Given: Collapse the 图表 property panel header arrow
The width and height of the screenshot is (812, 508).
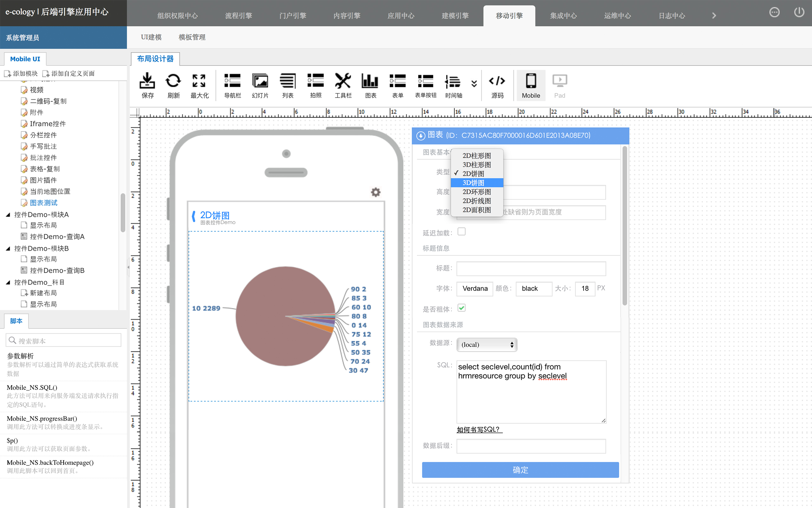Looking at the screenshot, I should coord(420,135).
